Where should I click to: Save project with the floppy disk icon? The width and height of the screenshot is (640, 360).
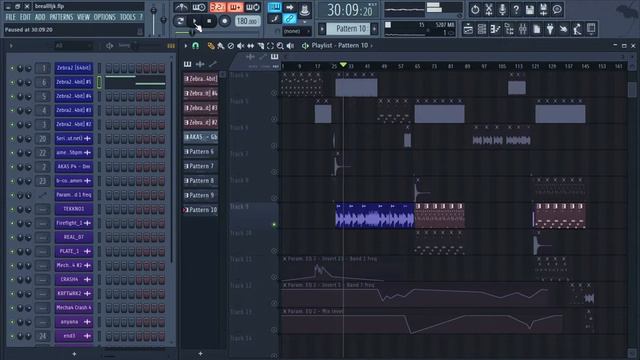[530, 9]
